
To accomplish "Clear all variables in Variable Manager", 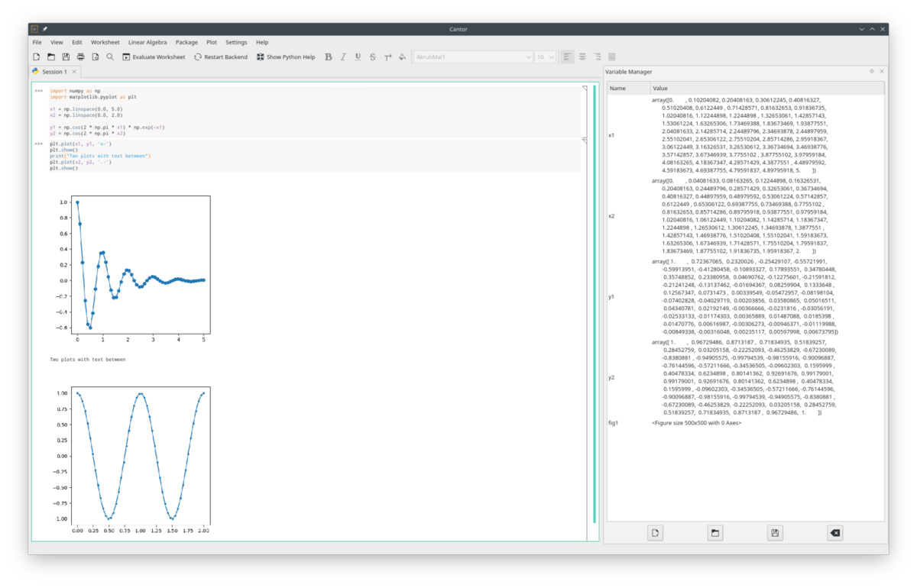I will [x=835, y=533].
